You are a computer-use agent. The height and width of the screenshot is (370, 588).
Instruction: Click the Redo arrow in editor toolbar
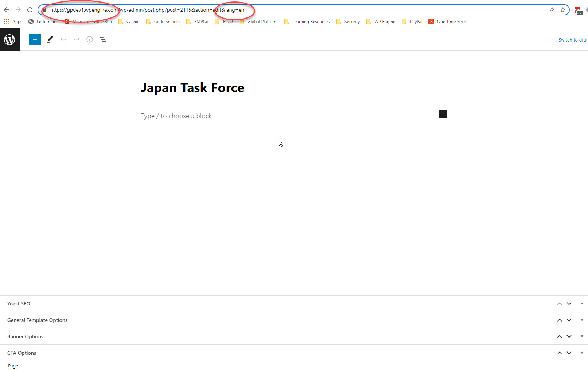77,39
